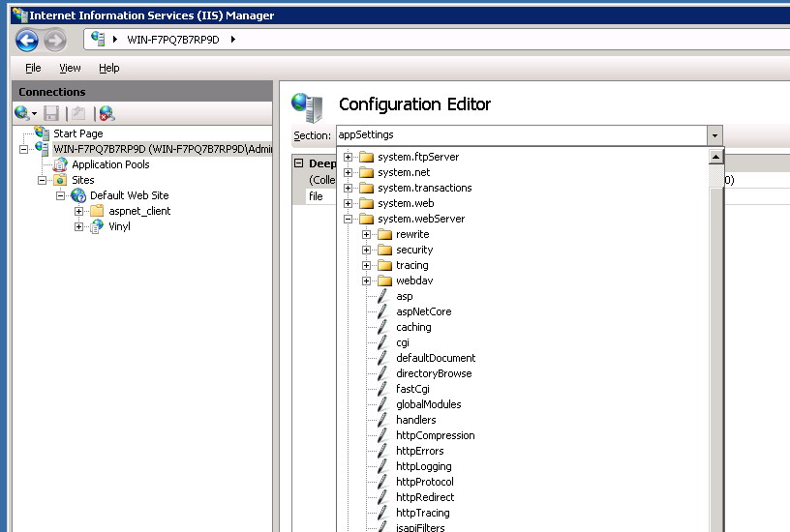Expand the system.ftpServer node
The width and height of the screenshot is (790, 532).
point(349,157)
